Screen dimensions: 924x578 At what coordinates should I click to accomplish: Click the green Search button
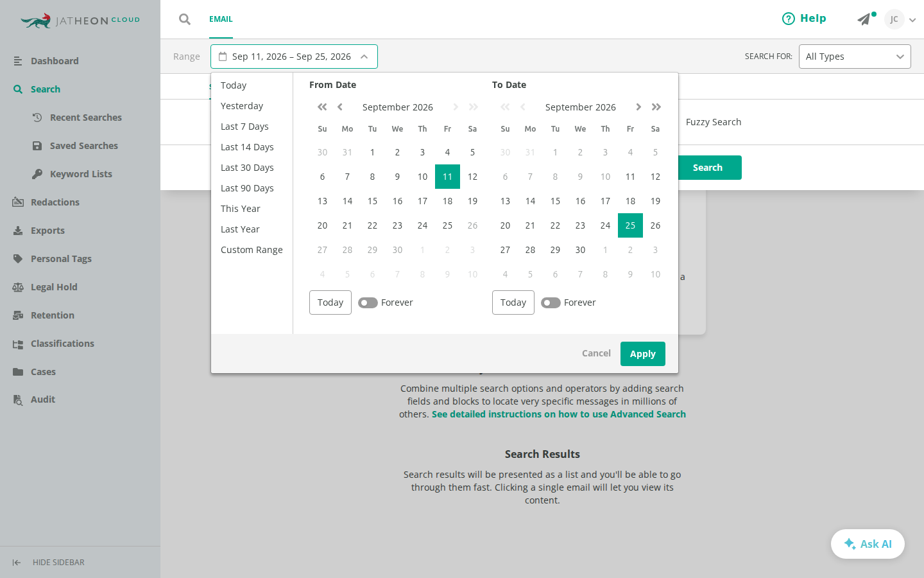click(x=708, y=168)
